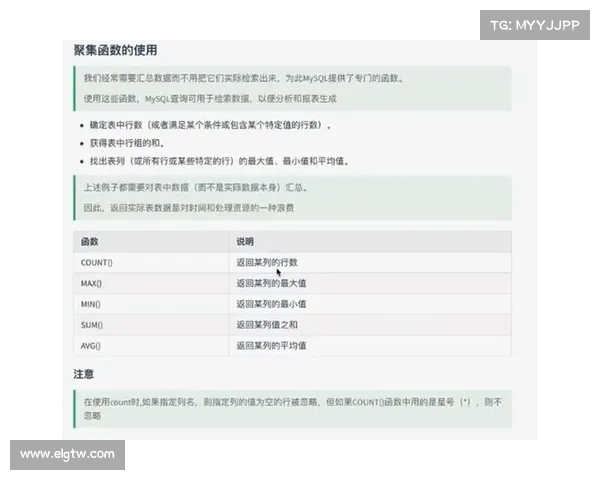600x480 pixels.
Task: Select the note paragraph starting "在使用count时"
Action: pos(293,409)
